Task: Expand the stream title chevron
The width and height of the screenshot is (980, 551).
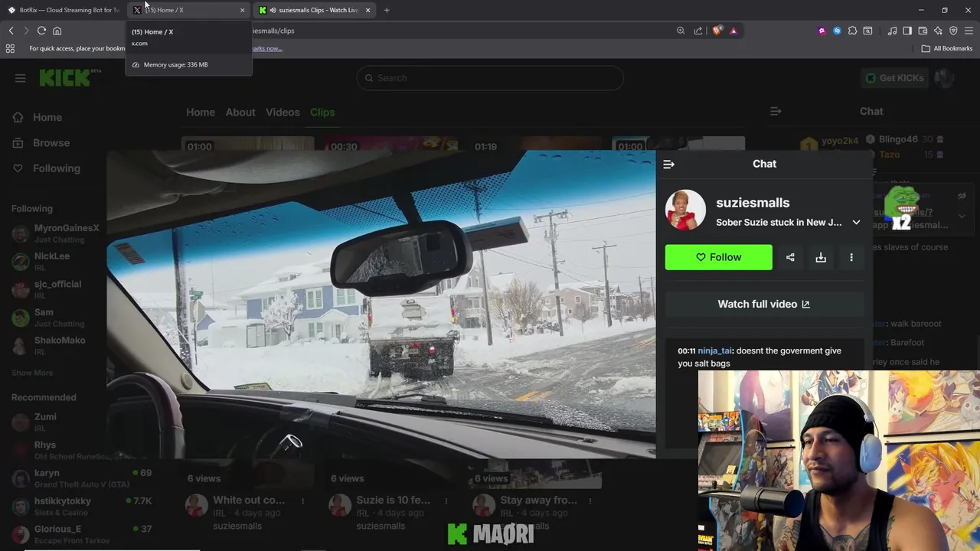Action: point(856,223)
